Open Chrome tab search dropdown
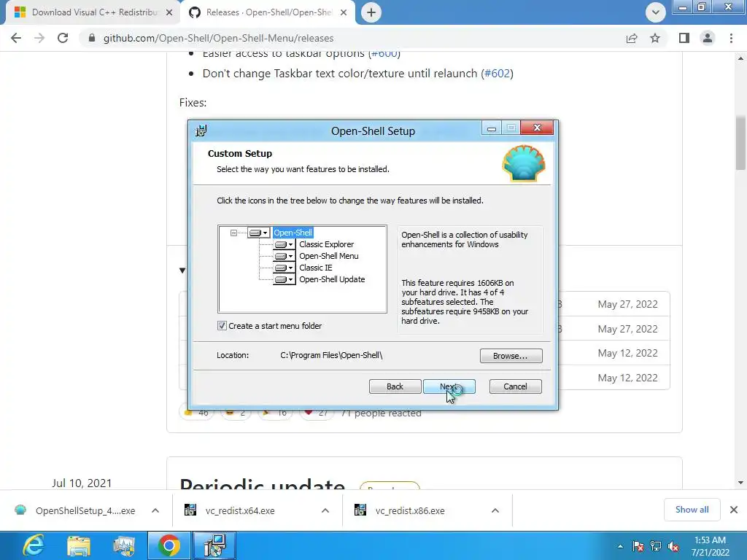The height and width of the screenshot is (560, 747). (656, 12)
